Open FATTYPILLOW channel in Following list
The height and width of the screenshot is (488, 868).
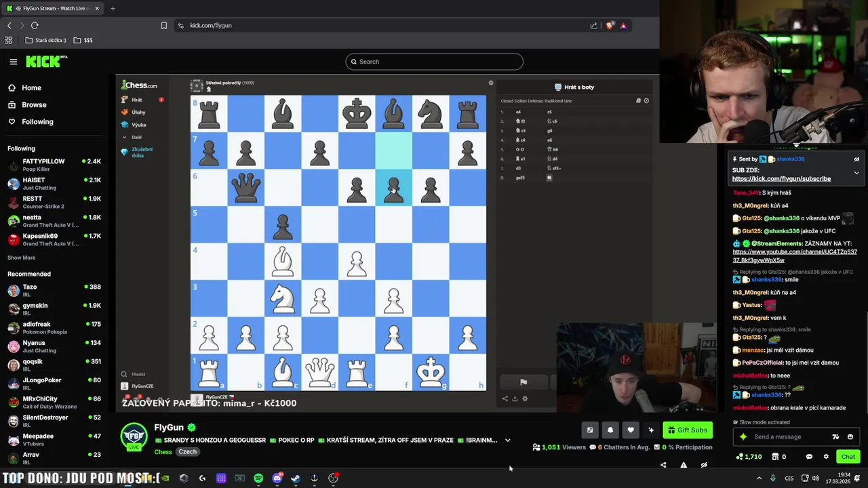pos(54,165)
